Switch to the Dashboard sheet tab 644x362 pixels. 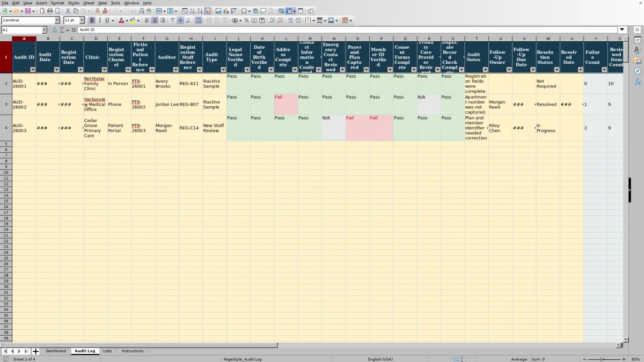(x=56, y=351)
